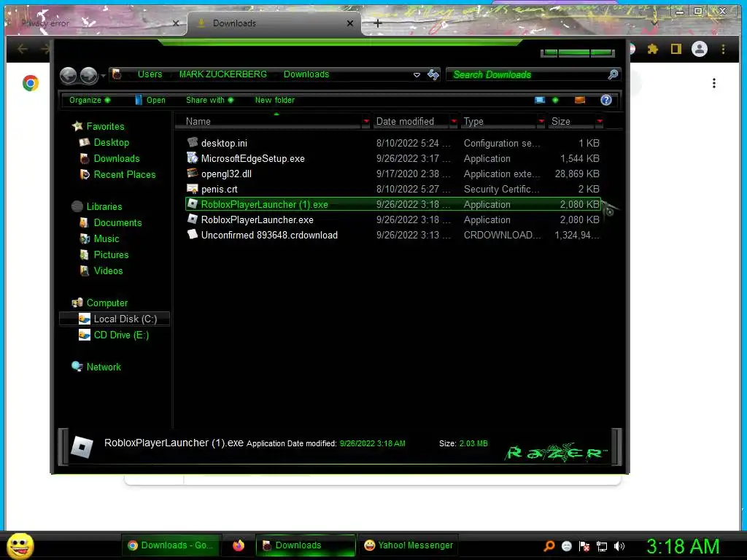Open Videos library
The image size is (747, 560).
(x=101, y=271)
